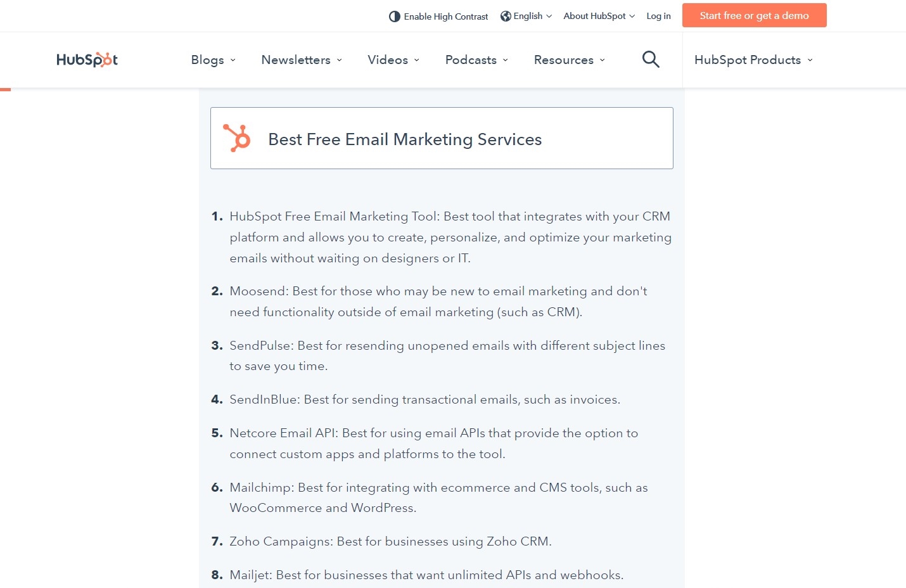Image resolution: width=906 pixels, height=588 pixels.
Task: Click the HubSpot sprocket icon by the list title
Action: (x=238, y=137)
